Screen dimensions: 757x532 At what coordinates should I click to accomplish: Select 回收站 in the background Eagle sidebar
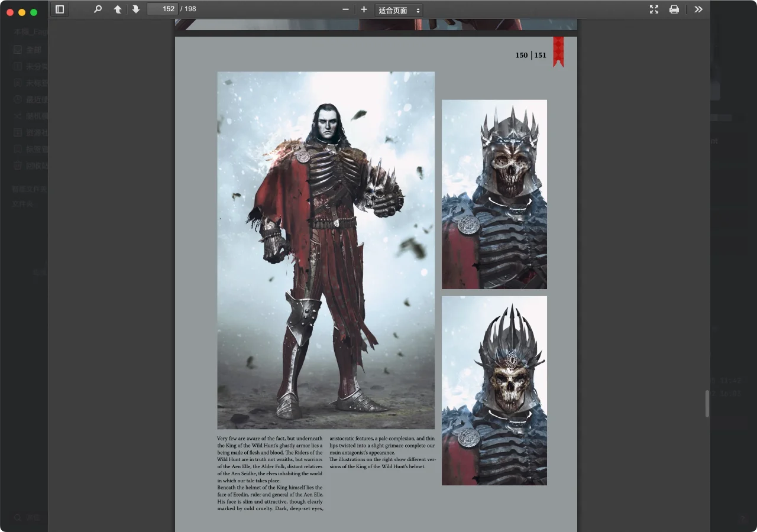pyautogui.click(x=36, y=166)
